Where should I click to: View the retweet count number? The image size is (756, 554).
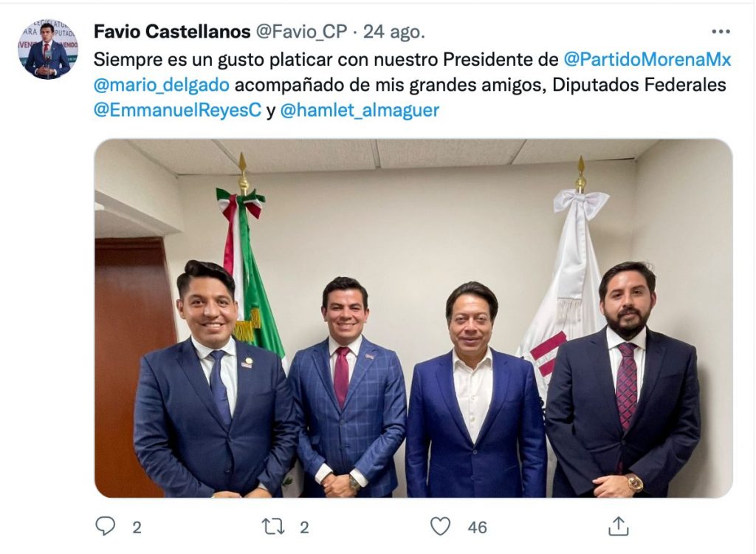point(304,527)
